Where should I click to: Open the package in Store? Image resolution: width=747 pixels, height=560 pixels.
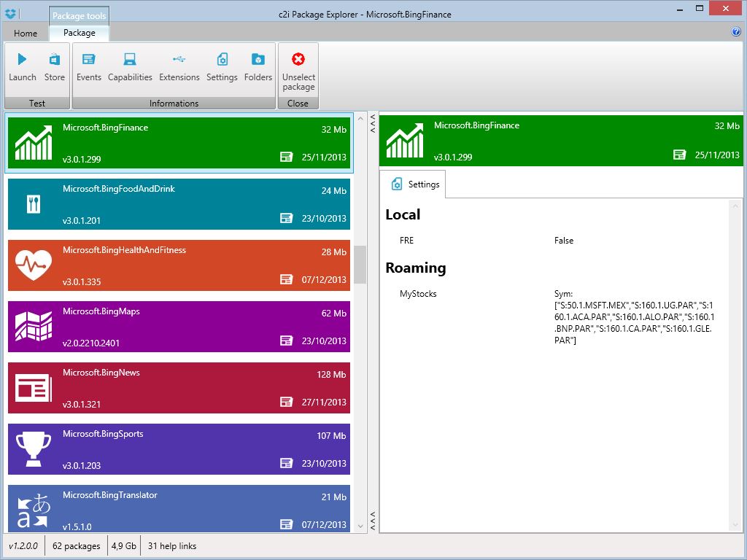[x=54, y=67]
